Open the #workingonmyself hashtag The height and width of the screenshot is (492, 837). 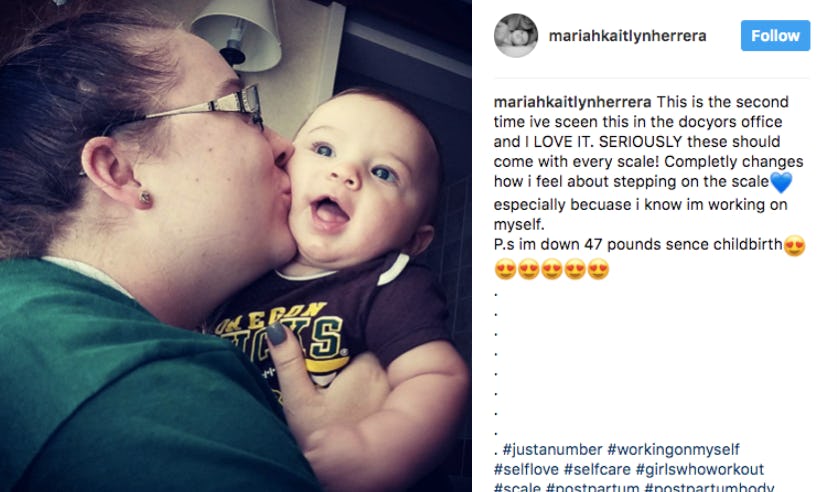(673, 449)
